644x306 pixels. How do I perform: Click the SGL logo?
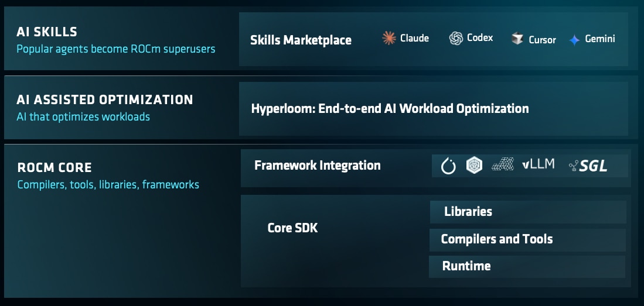point(588,166)
